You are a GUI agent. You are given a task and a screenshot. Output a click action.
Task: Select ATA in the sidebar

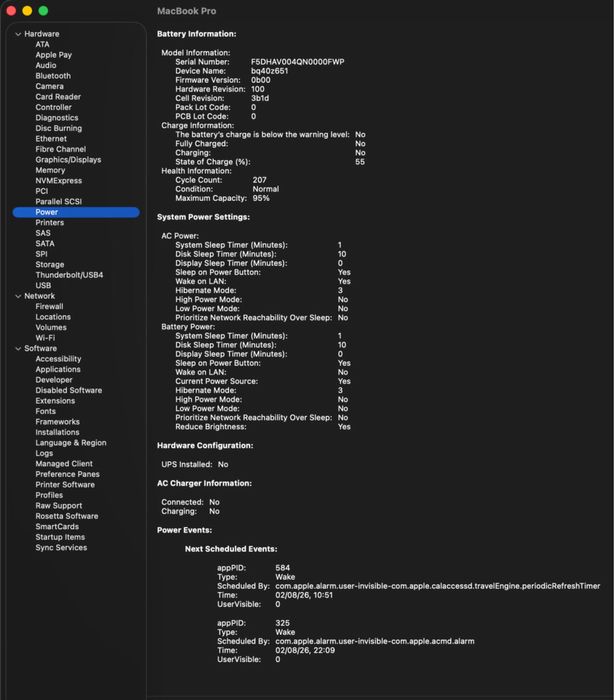coord(42,44)
